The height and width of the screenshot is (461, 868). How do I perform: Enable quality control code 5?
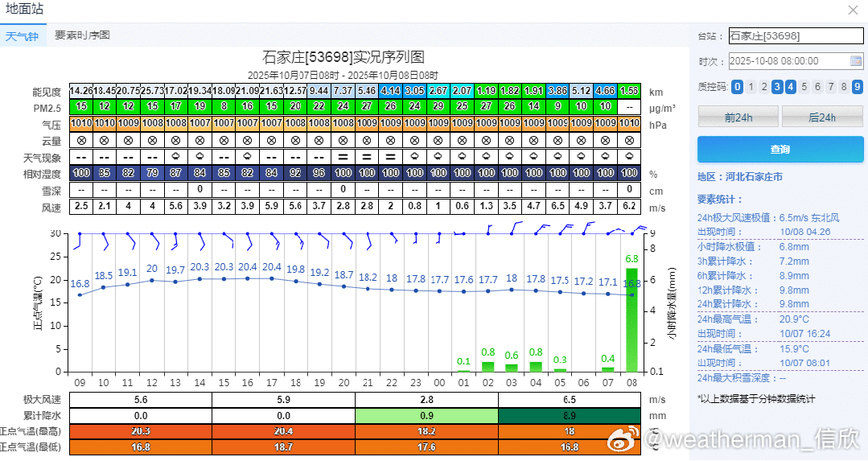click(x=804, y=87)
